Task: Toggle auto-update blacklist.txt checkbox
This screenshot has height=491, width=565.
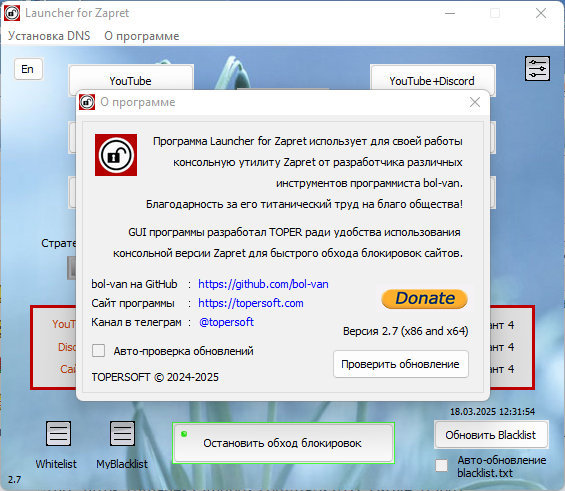Action: (x=441, y=465)
